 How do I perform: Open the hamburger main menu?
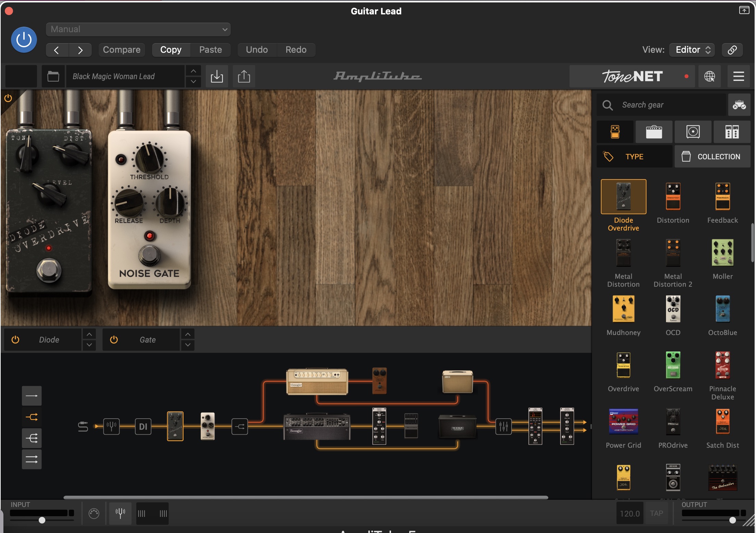[x=739, y=76]
